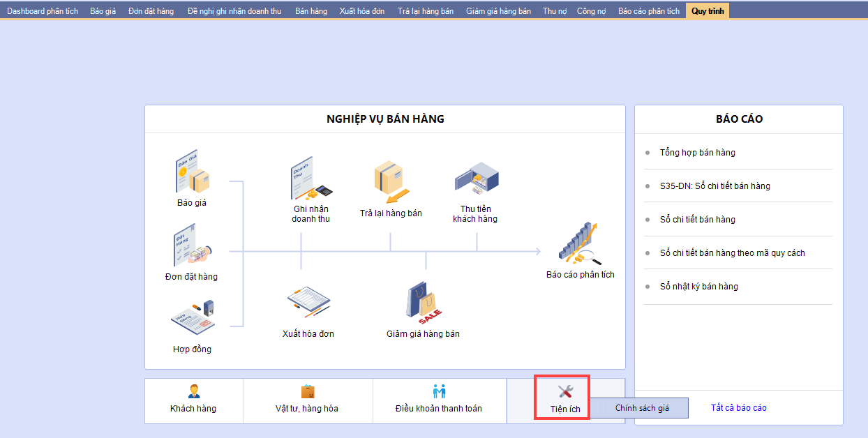Open the Sổ nhật ký bán hàng report
Screen dimensions: 868x438
pyautogui.click(x=698, y=287)
